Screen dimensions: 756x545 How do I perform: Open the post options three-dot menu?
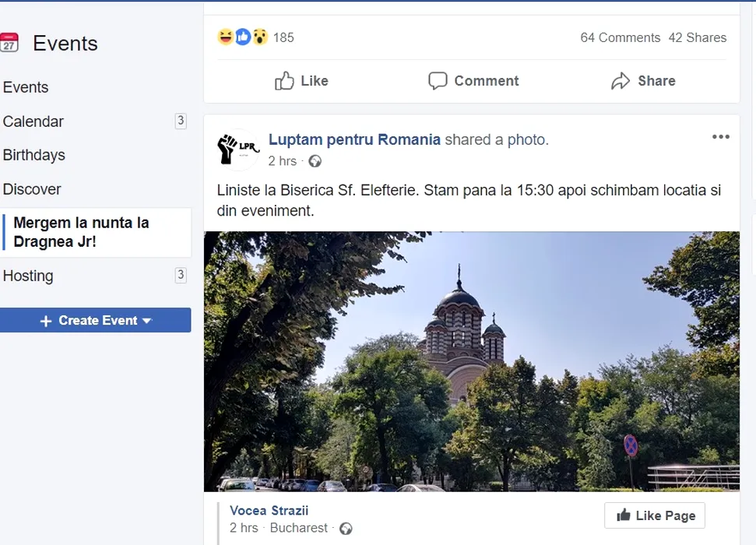click(720, 137)
